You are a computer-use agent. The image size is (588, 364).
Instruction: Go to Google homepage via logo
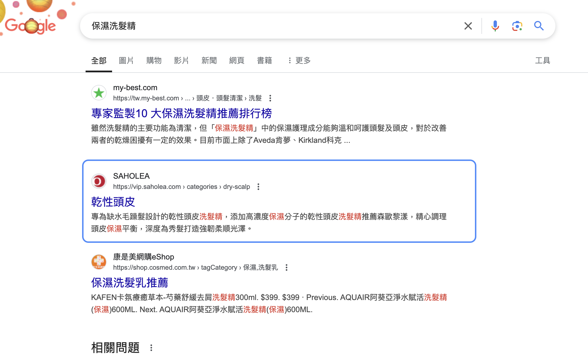pyautogui.click(x=30, y=26)
